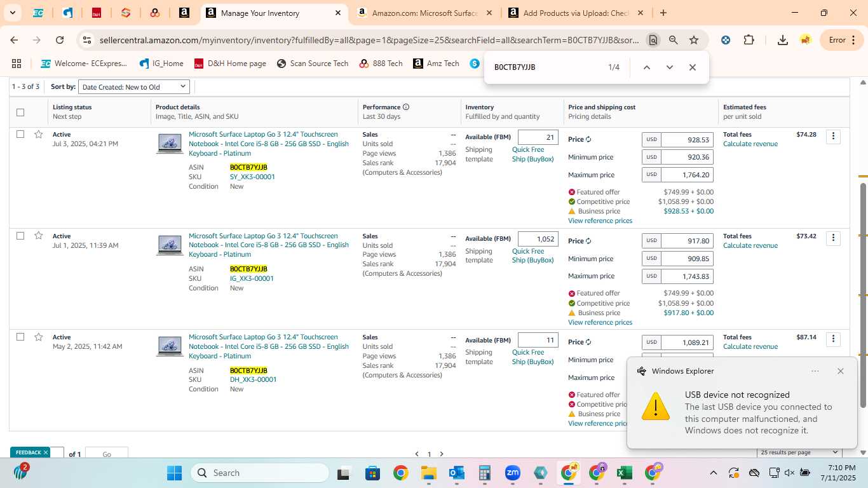Open the bookmarks apps grid icon
This screenshot has width=868, height=488.
[x=17, y=64]
